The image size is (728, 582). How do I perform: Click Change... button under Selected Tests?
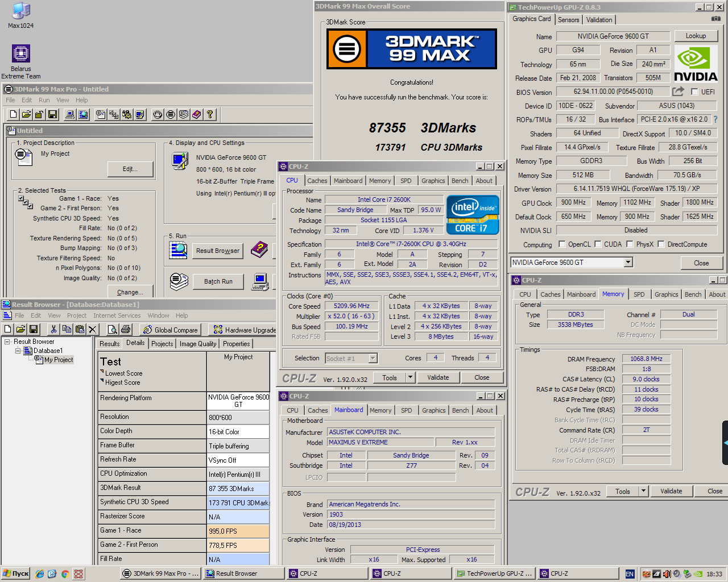click(130, 292)
